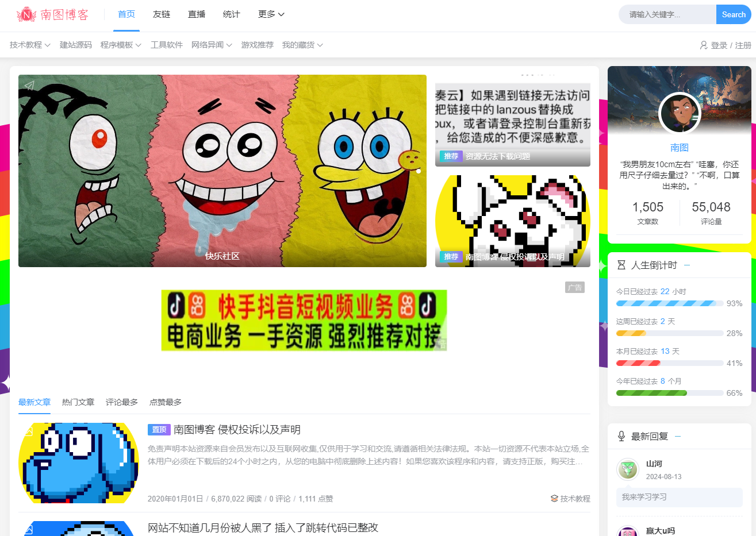756x536 pixels.
Task: Focus the keyword search input field
Action: [667, 15]
